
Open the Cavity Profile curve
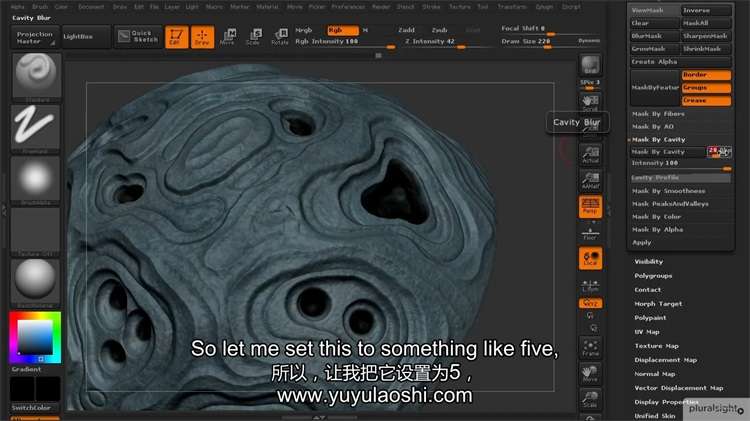[681, 178]
